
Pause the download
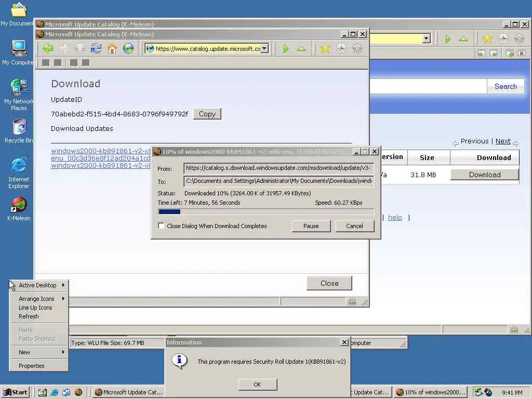(x=311, y=226)
